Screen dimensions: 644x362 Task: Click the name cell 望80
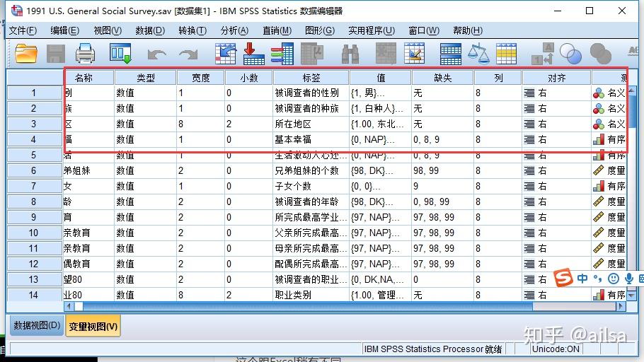coord(88,279)
